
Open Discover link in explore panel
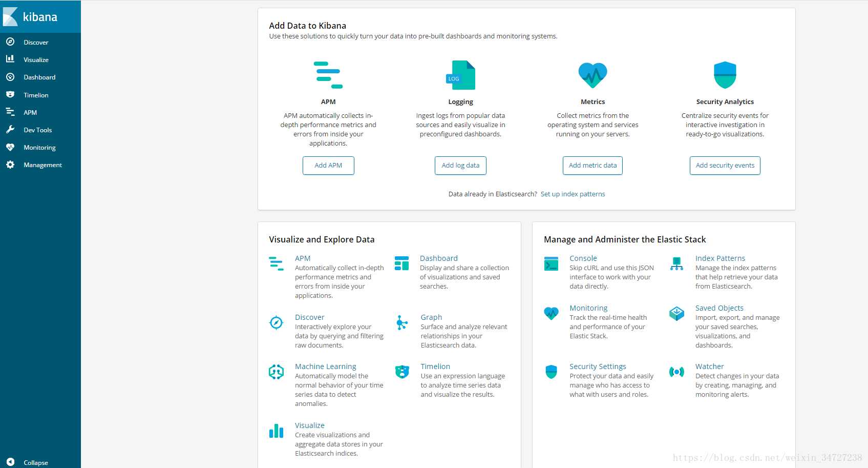tap(310, 317)
